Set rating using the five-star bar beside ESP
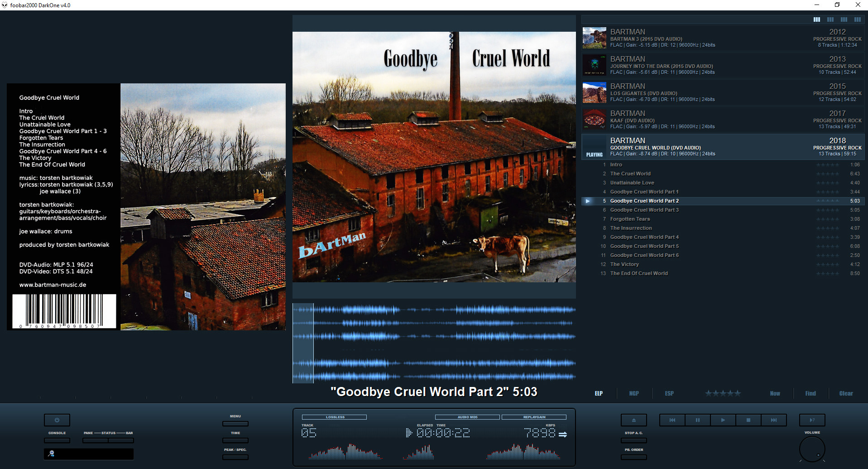The image size is (868, 469). [x=723, y=393]
